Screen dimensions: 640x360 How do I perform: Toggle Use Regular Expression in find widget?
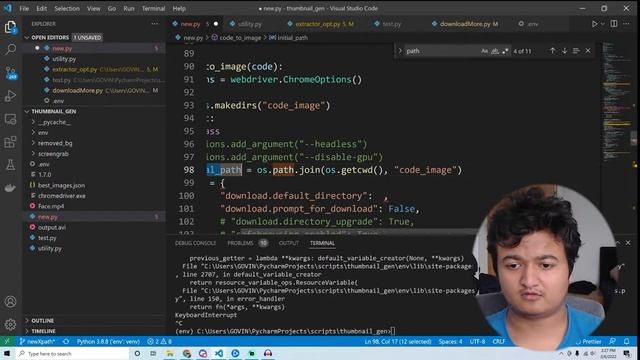505,51
